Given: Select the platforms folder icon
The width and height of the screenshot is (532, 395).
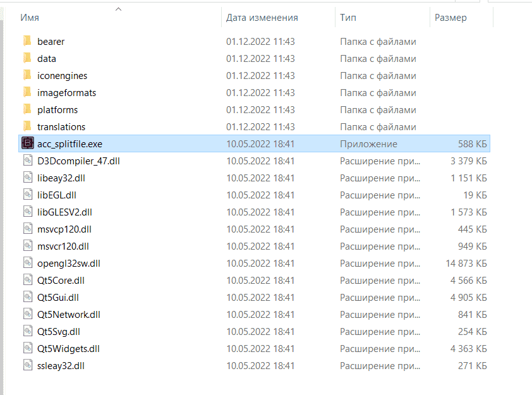Looking at the screenshot, I should click(x=27, y=109).
